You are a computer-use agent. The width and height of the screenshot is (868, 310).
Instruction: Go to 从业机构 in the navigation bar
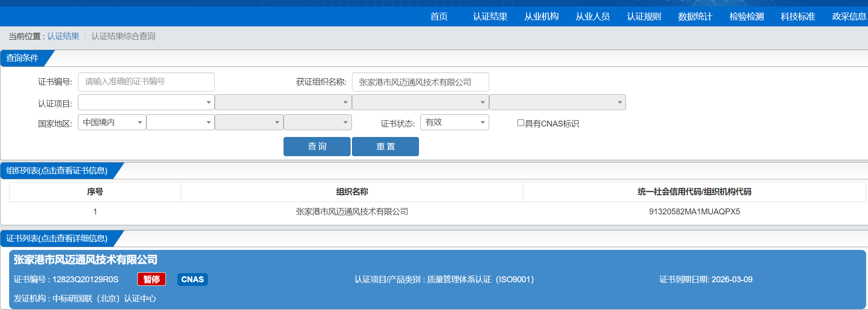(541, 17)
